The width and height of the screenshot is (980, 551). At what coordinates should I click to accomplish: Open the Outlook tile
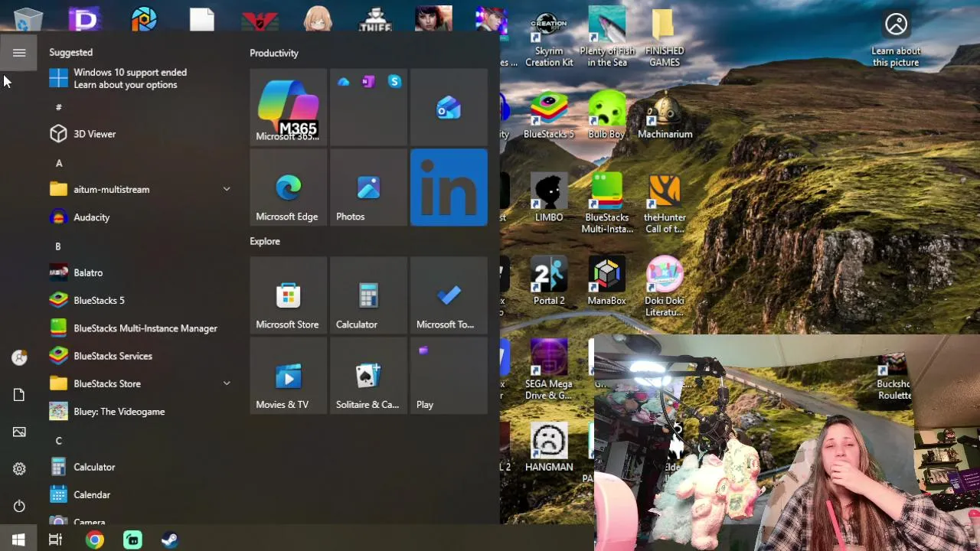click(x=449, y=107)
